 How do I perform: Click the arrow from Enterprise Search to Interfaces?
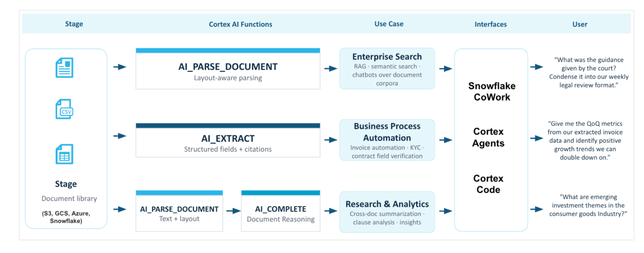click(446, 69)
